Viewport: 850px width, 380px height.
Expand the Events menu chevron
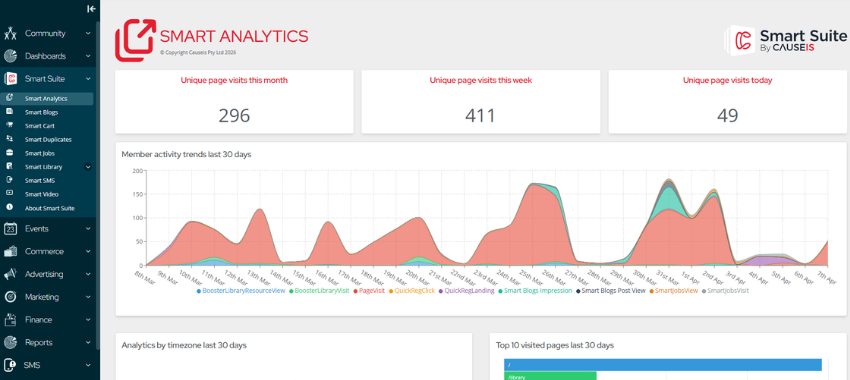(88, 229)
